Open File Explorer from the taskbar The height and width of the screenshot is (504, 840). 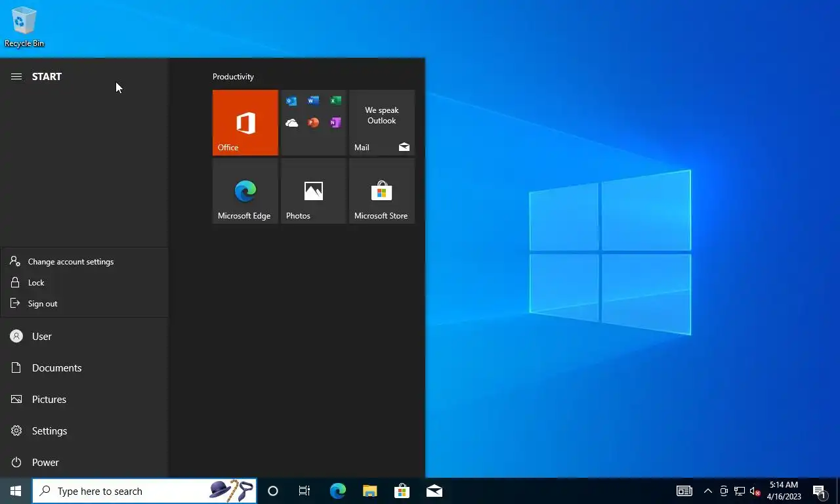369,491
